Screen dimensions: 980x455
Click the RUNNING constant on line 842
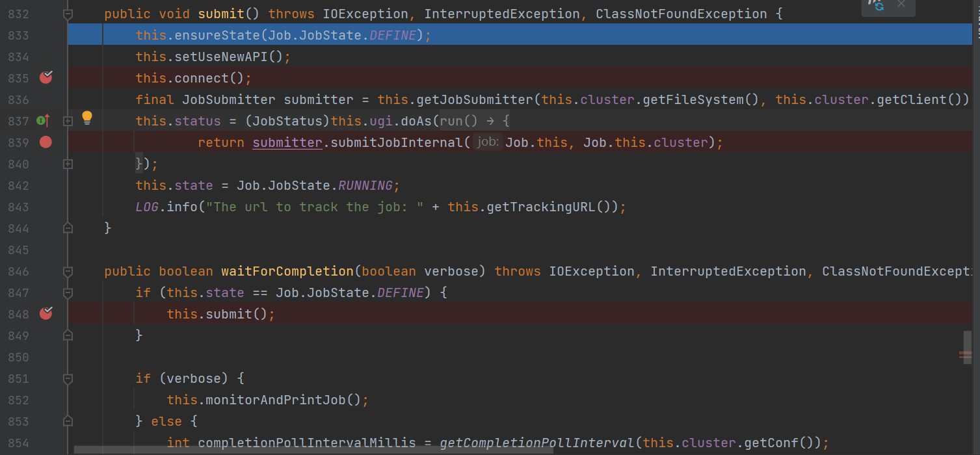(365, 185)
